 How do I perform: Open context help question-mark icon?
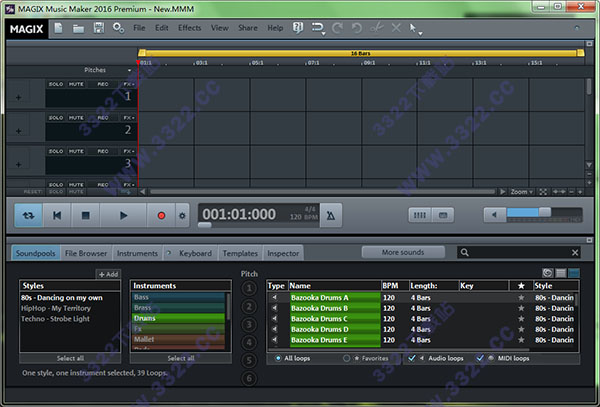pos(298,28)
